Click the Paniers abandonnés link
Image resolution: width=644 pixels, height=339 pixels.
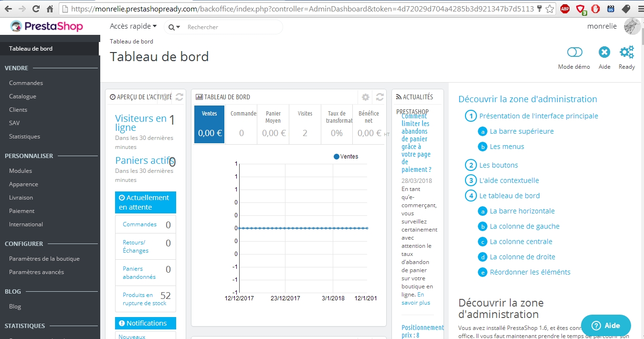pyautogui.click(x=139, y=273)
